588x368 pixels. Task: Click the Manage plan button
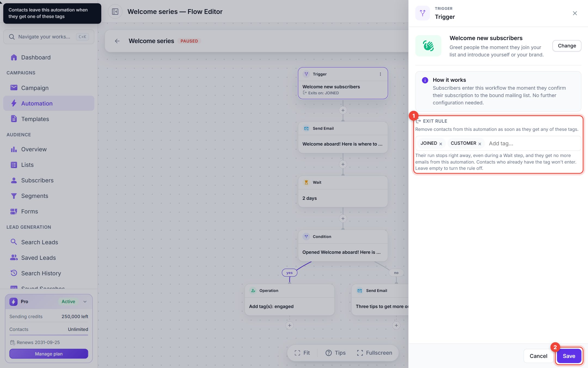[49, 354]
